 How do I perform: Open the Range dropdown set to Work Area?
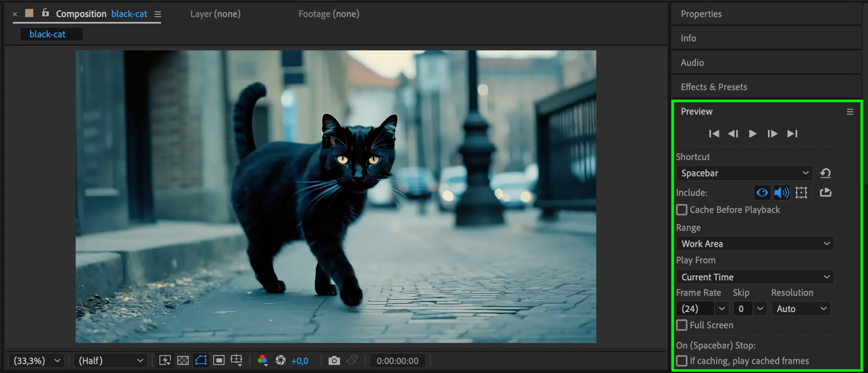click(x=755, y=244)
